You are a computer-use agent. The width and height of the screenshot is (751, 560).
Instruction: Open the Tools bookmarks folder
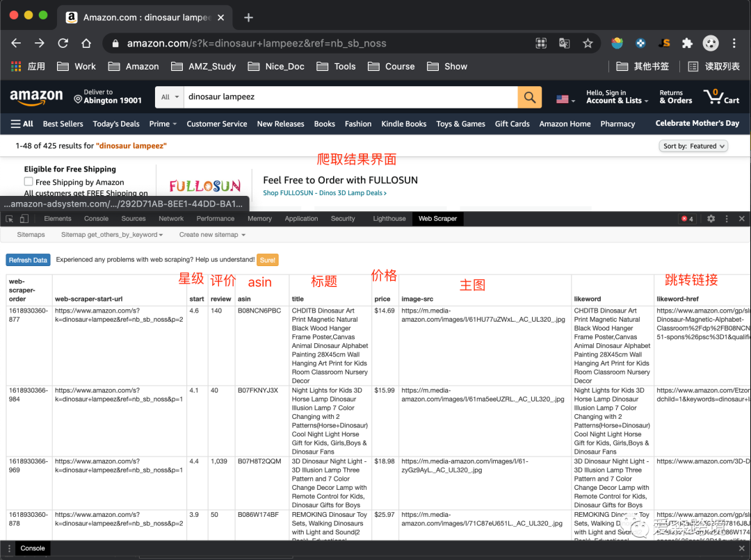[x=337, y=67]
